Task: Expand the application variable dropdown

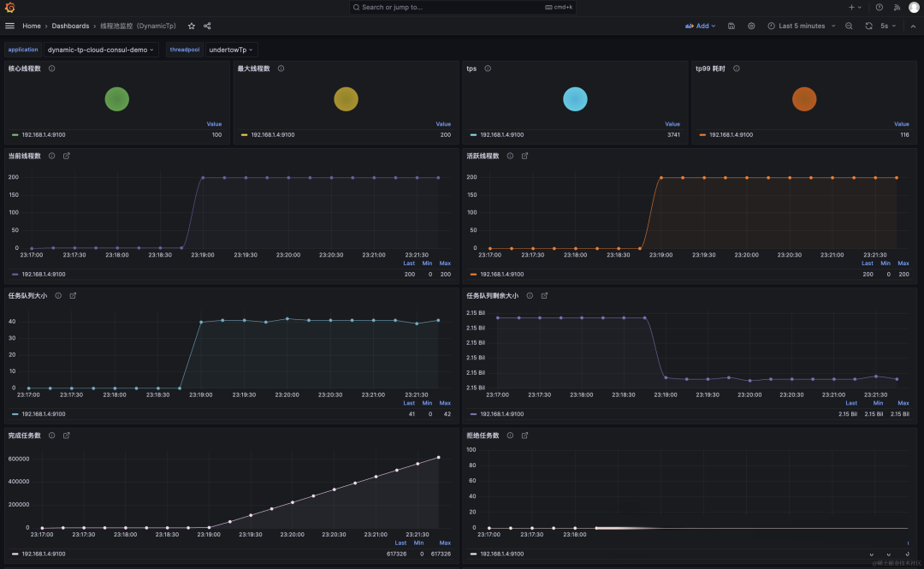Action: [101, 50]
